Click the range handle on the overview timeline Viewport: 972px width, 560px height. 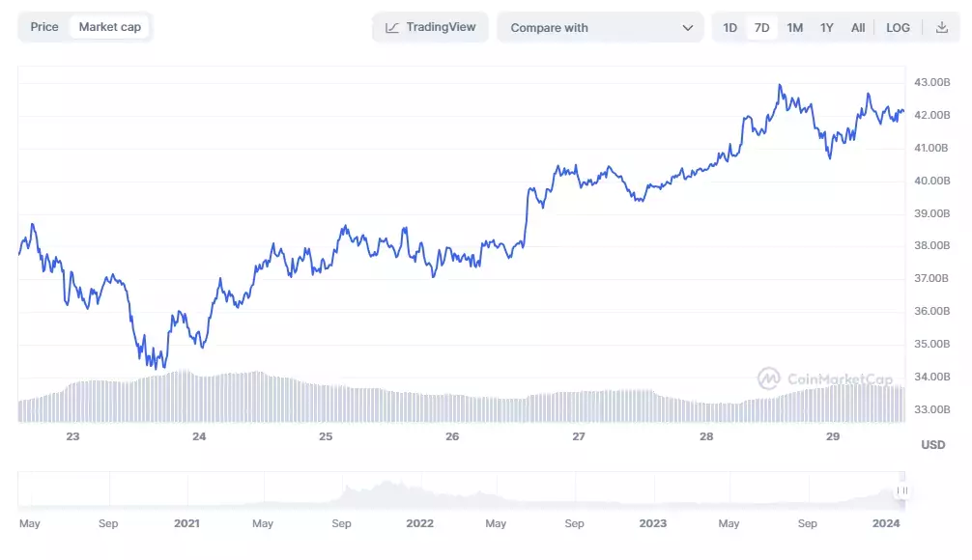[x=902, y=490]
